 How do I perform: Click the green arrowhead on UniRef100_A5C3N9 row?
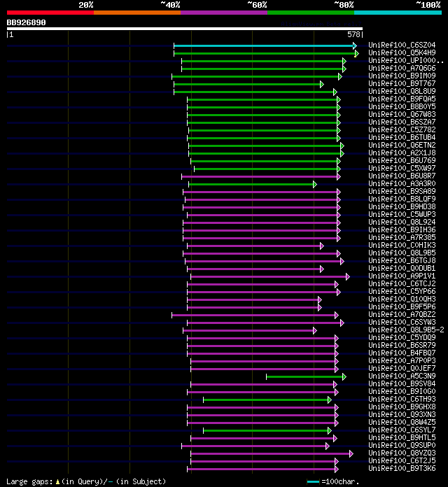344,376
